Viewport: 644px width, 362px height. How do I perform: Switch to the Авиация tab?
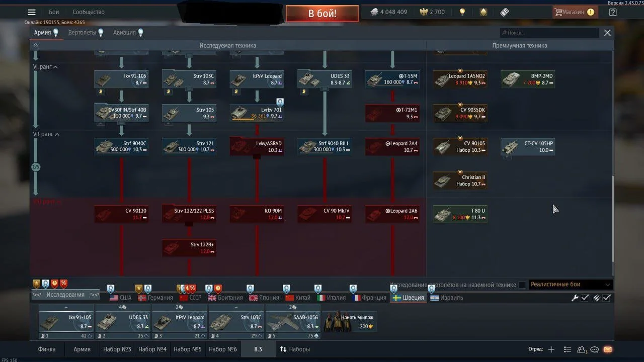(x=128, y=33)
